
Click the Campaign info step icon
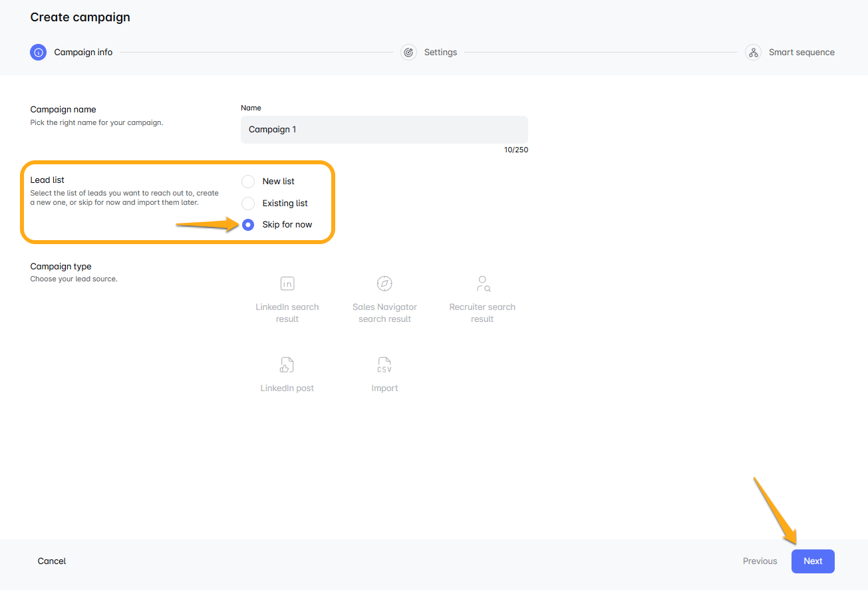coord(38,53)
